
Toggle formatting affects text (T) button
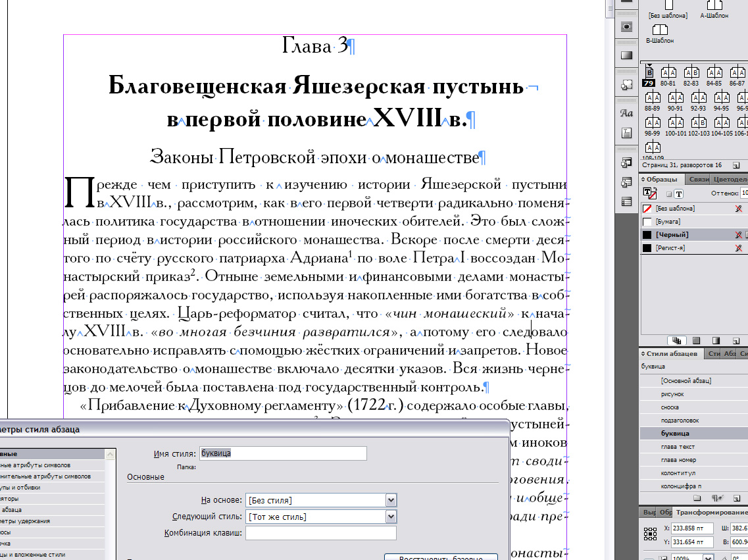(x=679, y=193)
